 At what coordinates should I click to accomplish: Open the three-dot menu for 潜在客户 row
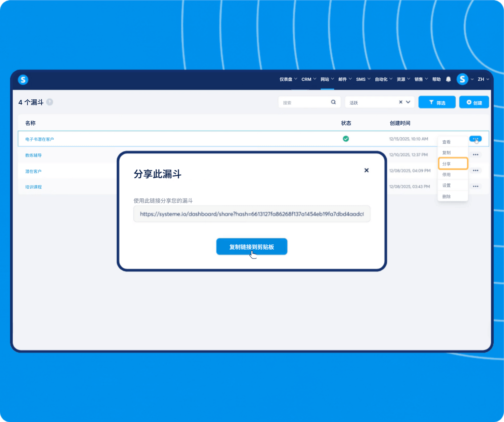pos(475,171)
